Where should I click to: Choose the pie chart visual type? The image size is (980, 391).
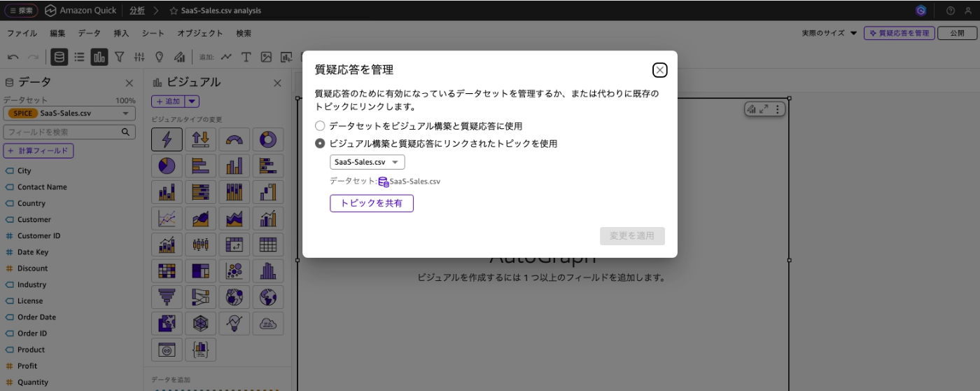tap(167, 165)
